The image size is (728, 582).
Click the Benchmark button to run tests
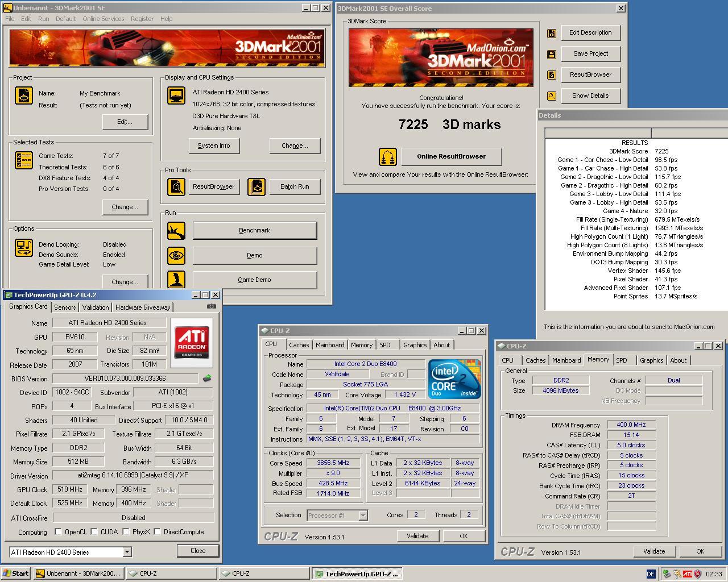tap(254, 230)
